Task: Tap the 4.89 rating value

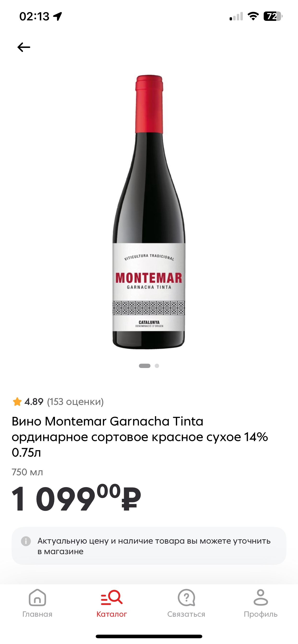Action: click(34, 402)
